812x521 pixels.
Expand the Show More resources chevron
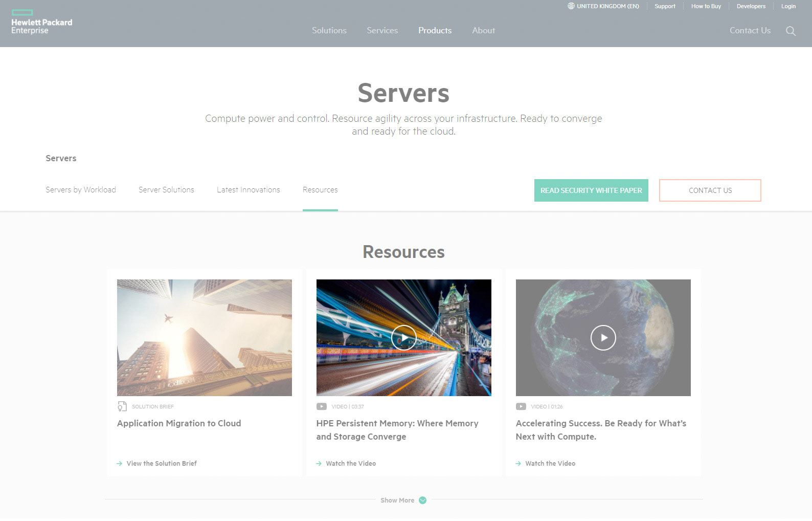(422, 500)
